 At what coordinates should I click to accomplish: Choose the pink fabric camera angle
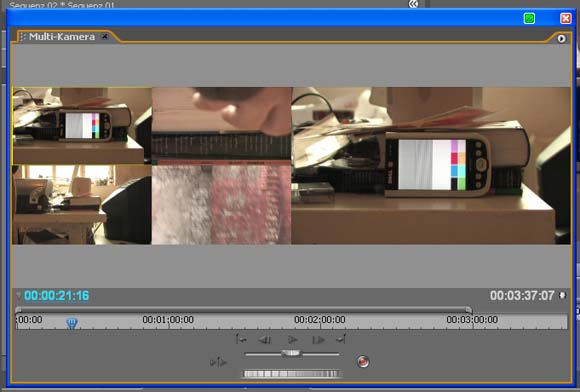point(222,205)
